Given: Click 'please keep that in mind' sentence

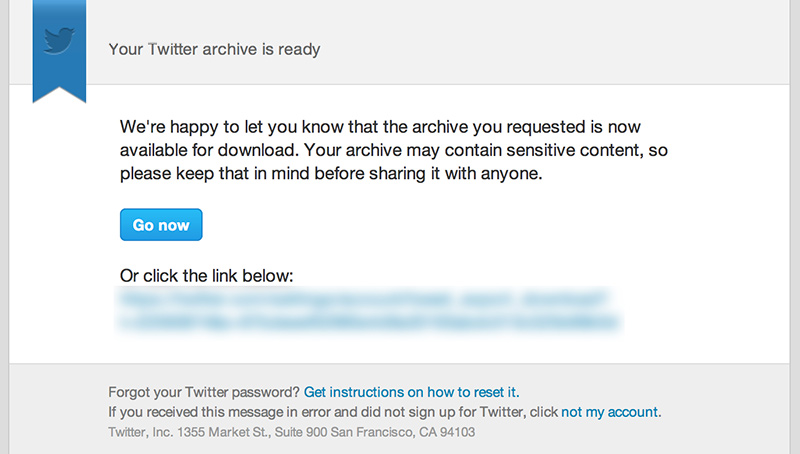Looking at the screenshot, I should pyautogui.click(x=212, y=173).
